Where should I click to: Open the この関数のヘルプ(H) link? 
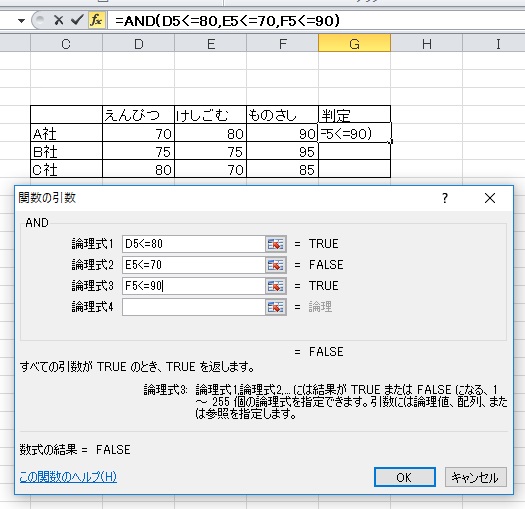68,477
